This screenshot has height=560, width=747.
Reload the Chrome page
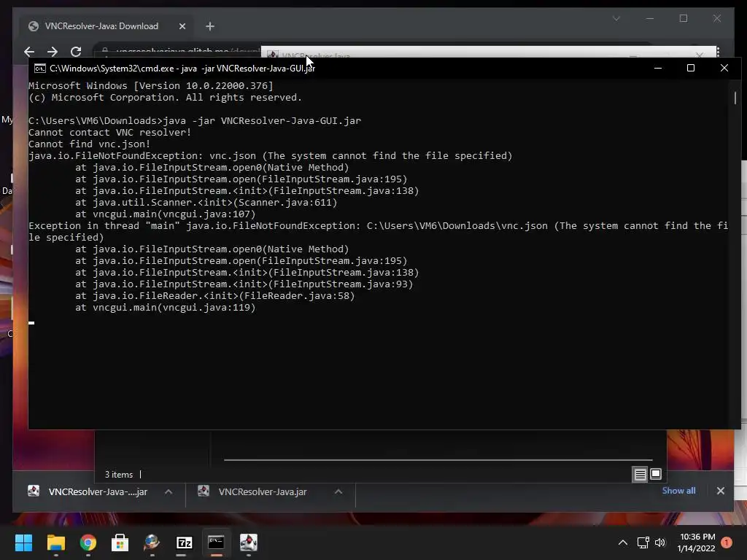pos(76,52)
